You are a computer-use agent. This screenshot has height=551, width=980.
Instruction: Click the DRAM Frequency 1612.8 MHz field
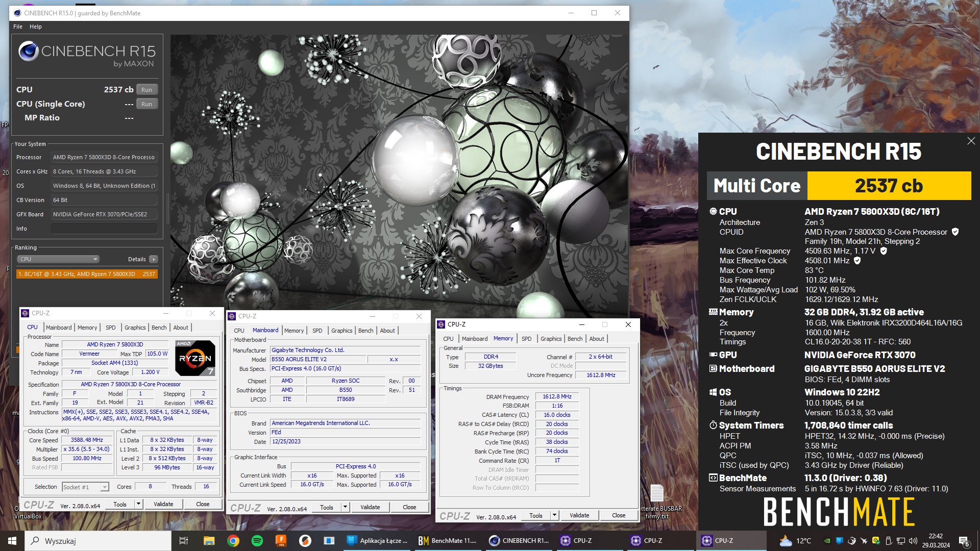click(x=557, y=396)
